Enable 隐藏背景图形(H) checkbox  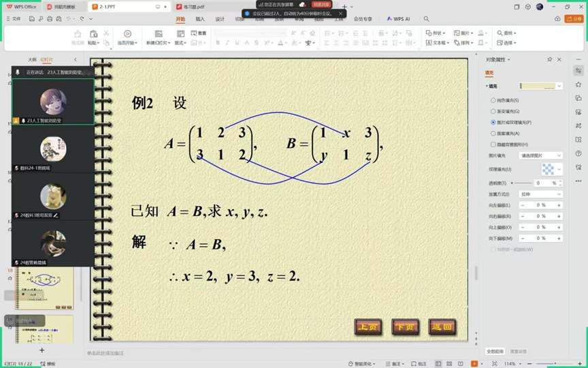pos(493,144)
